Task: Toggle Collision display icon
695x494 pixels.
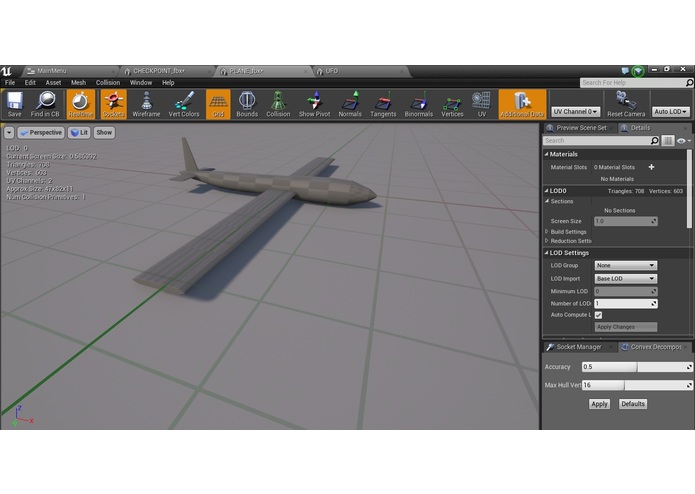Action: coord(278,104)
